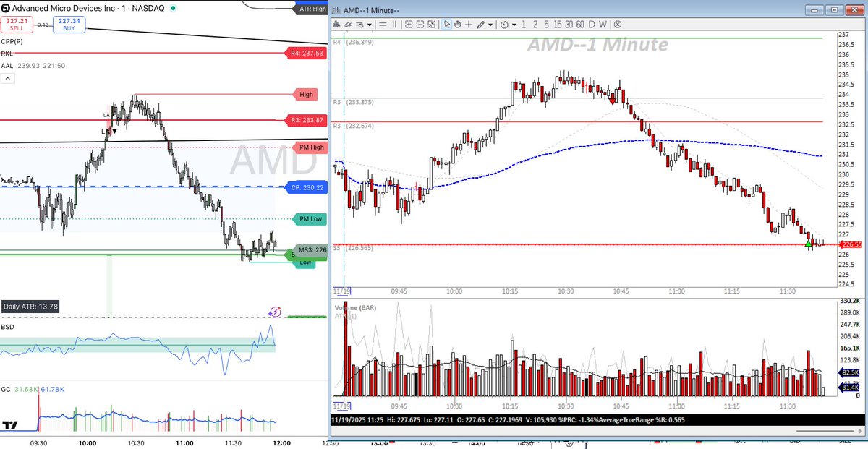
Task: Select the pencil drawing tool
Action: point(480,24)
